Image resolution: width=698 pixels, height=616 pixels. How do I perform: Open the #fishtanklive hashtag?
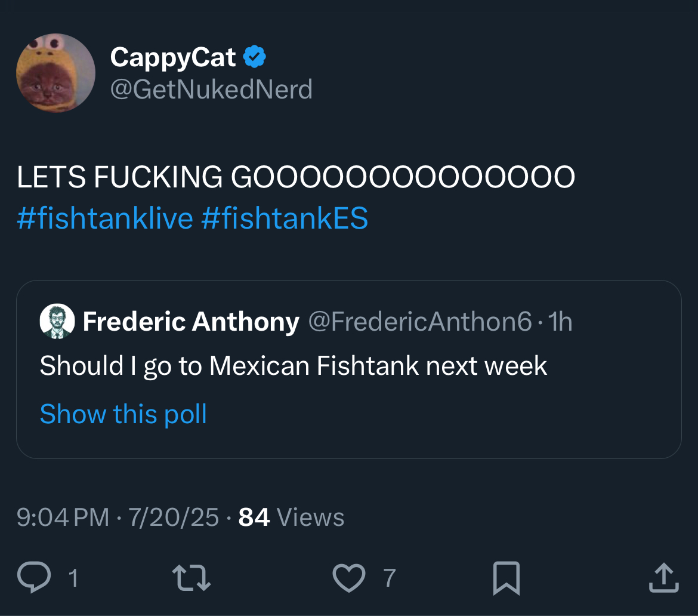point(105,218)
